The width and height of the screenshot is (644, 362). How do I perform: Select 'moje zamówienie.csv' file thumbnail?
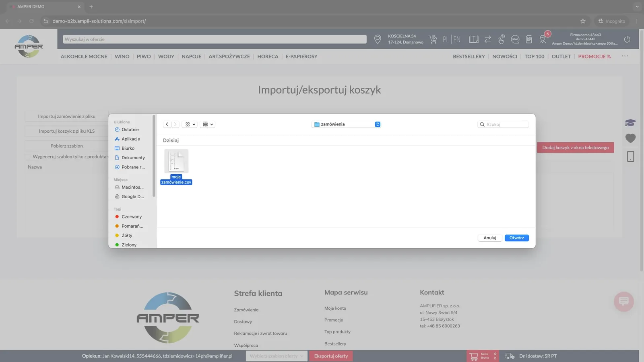[x=176, y=161]
